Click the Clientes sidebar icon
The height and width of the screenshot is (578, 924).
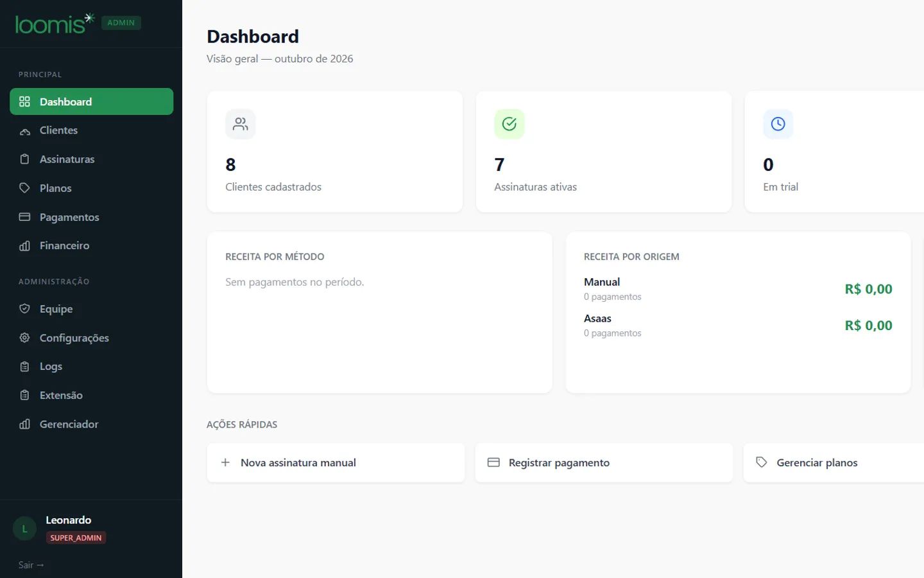[x=24, y=130]
